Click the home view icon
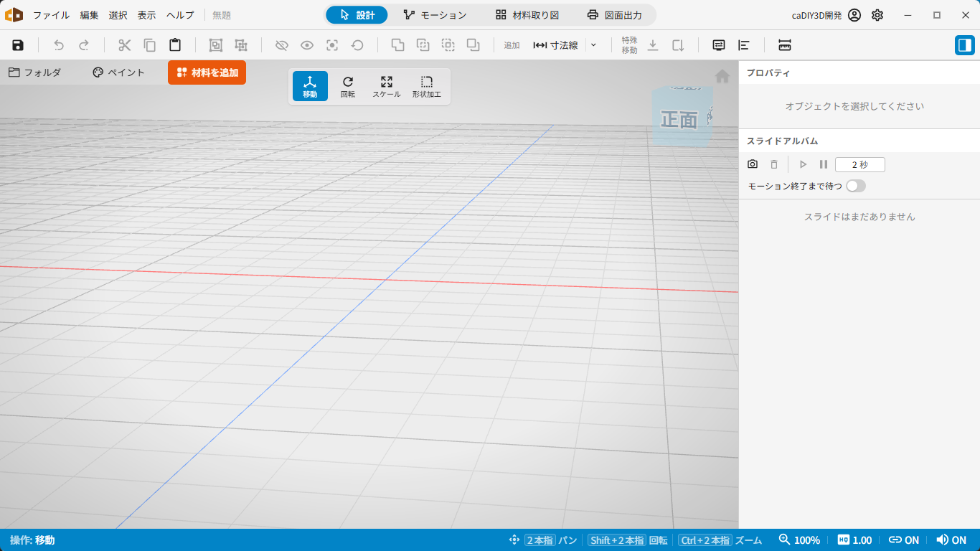 tap(722, 75)
